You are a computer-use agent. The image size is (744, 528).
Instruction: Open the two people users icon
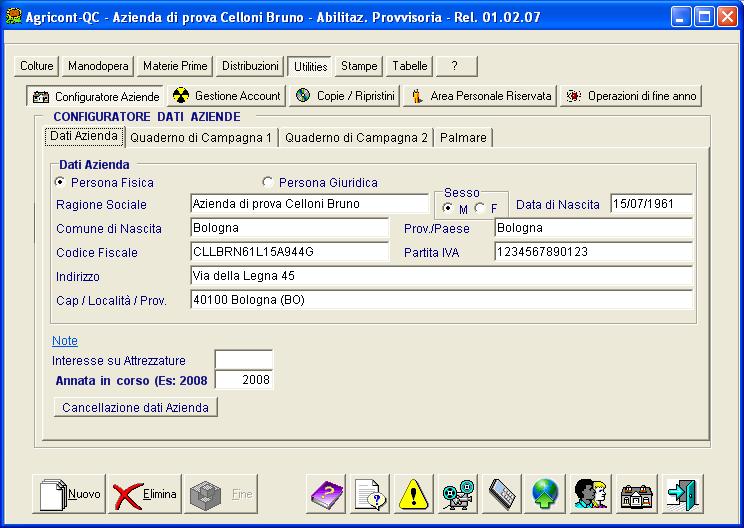[590, 494]
